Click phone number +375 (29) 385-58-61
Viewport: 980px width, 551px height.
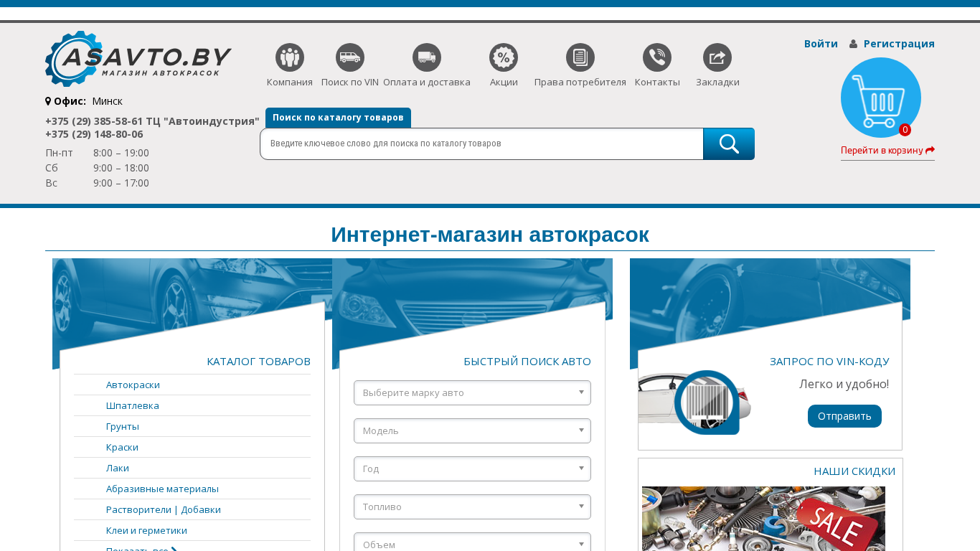(94, 121)
